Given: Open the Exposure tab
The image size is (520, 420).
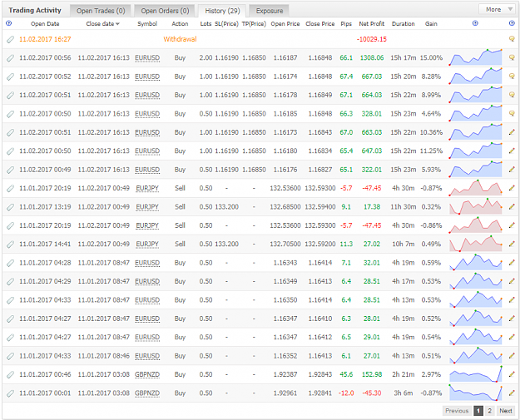Looking at the screenshot, I should click(x=270, y=11).
